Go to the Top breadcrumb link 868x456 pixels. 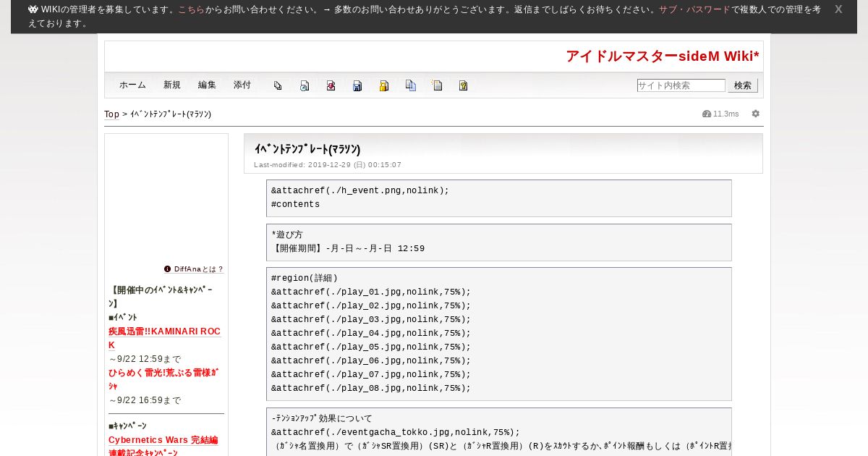(x=111, y=114)
